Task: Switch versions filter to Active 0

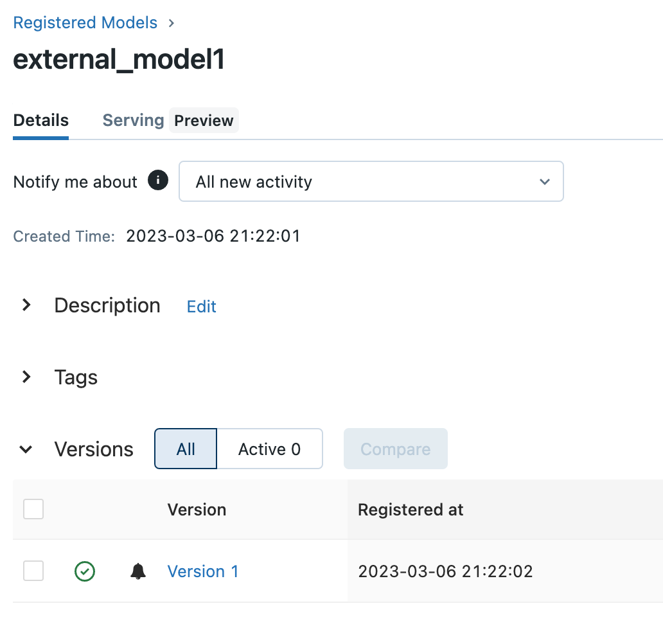Action: [x=269, y=449]
